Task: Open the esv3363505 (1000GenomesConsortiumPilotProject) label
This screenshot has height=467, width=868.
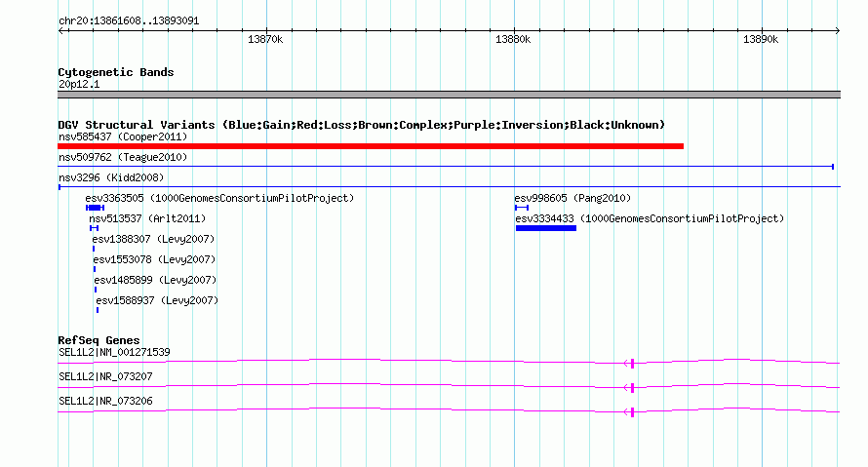Action: [x=219, y=198]
